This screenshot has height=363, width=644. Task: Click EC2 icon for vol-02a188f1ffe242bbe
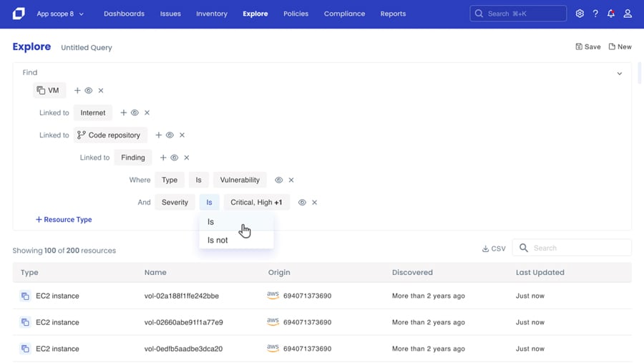pos(25,296)
